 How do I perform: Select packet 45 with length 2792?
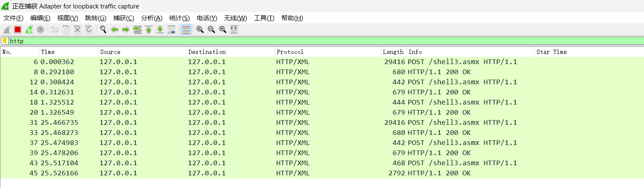click(253, 173)
